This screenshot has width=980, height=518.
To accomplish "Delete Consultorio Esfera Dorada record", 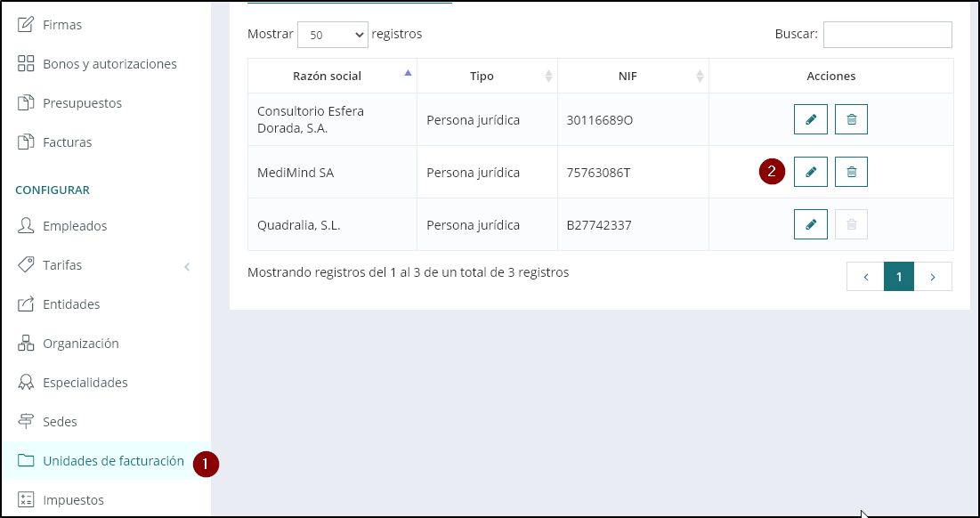I will click(851, 119).
